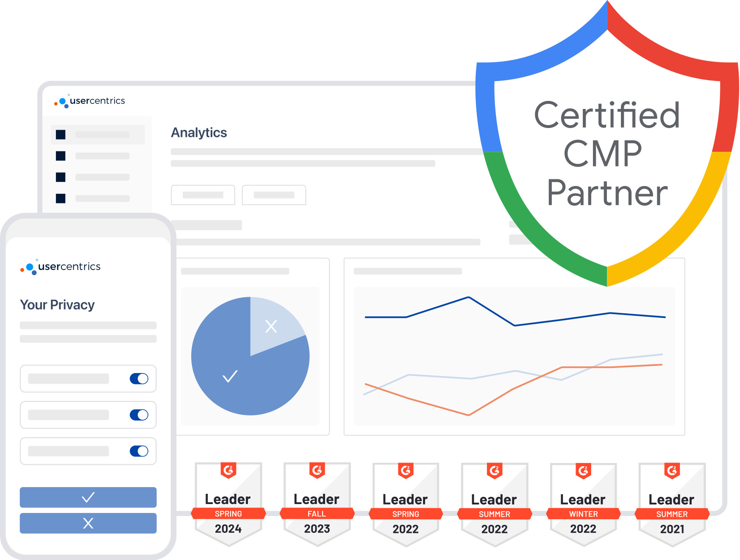Click the Usercentrics logo in the dashboard header
This screenshot has height=560, width=740.
click(x=89, y=101)
